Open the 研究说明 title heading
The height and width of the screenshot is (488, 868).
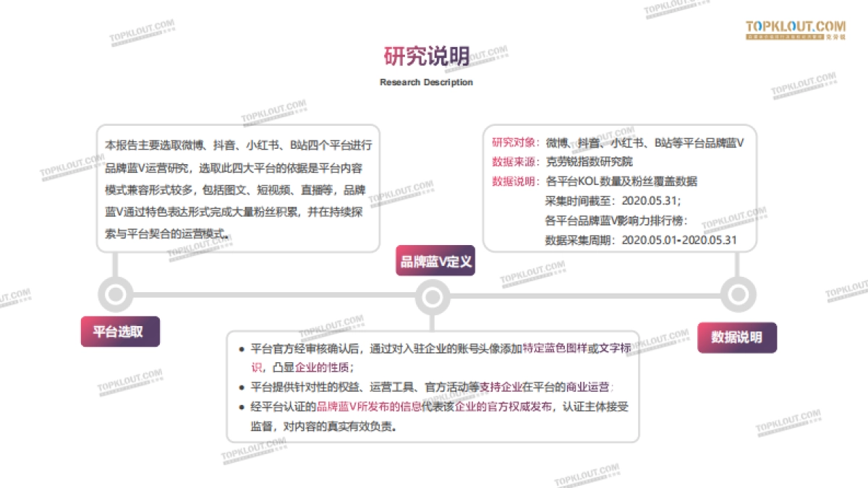point(425,54)
